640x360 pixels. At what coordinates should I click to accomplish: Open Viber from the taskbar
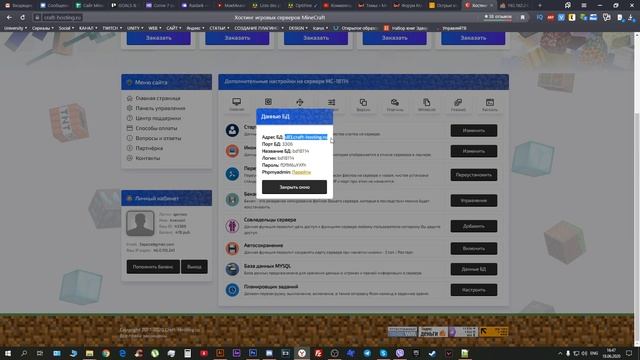(400, 353)
